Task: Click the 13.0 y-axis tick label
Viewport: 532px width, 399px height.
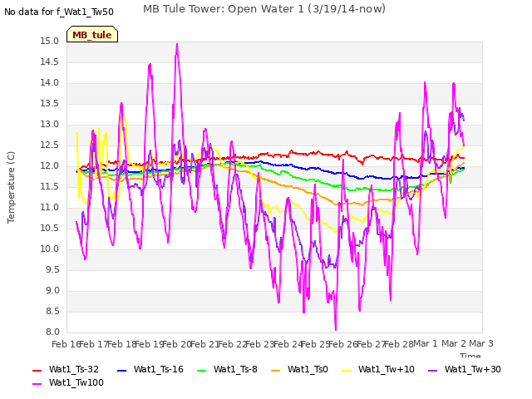Action: (x=50, y=125)
